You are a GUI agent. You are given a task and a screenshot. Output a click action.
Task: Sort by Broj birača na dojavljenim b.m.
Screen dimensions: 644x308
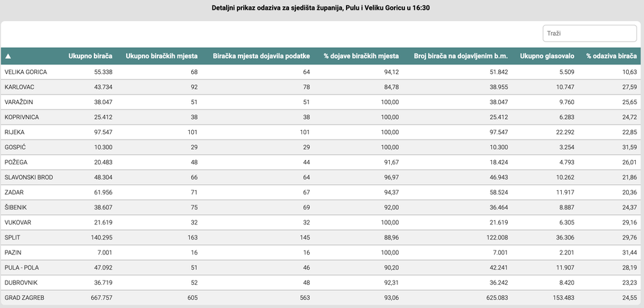[461, 56]
